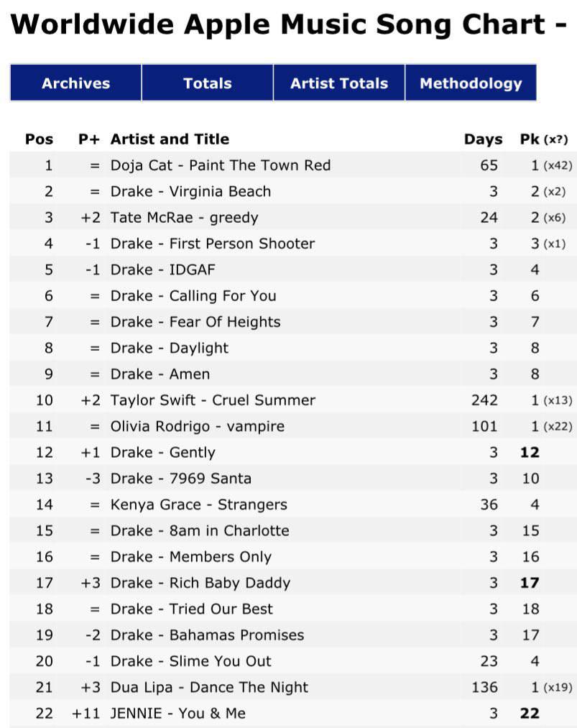Click the Days column header
Screen dimensions: 577x728
click(x=483, y=139)
